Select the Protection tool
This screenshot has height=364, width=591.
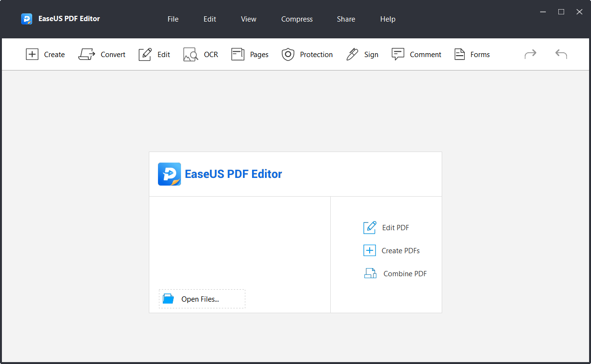pyautogui.click(x=307, y=54)
